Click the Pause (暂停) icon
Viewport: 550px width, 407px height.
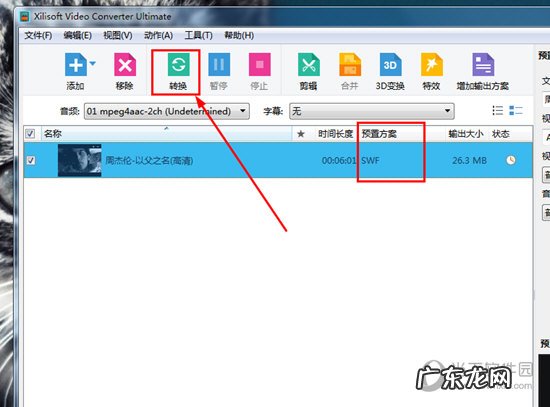[219, 65]
